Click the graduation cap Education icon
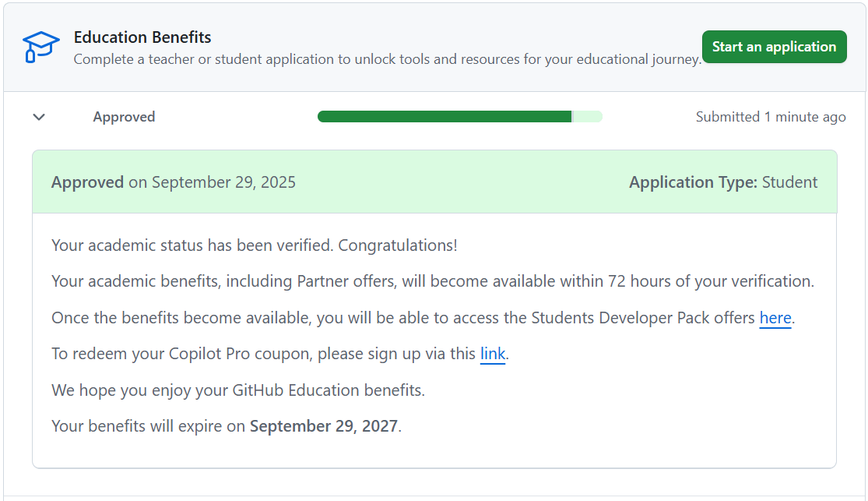The width and height of the screenshot is (868, 501). pos(40,47)
